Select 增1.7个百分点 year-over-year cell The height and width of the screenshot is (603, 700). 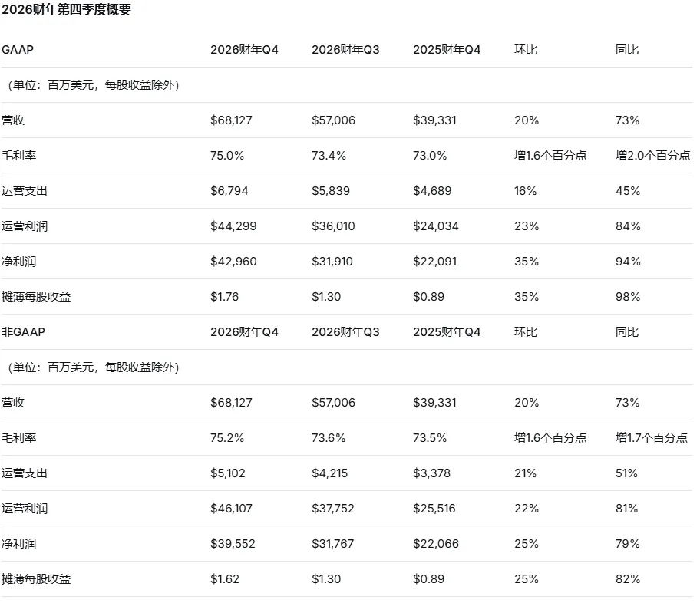(x=652, y=437)
